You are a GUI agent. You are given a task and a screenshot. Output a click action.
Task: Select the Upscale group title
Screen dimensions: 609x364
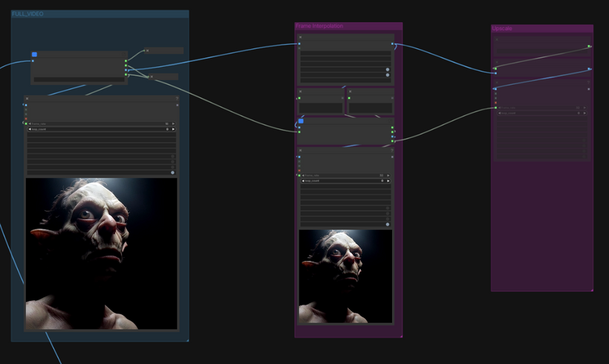click(x=502, y=29)
